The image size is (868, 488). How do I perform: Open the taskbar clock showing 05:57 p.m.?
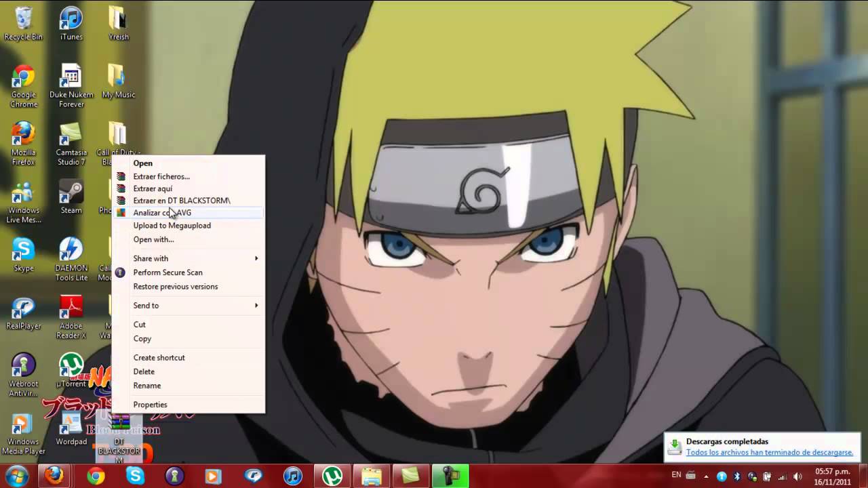(x=833, y=476)
